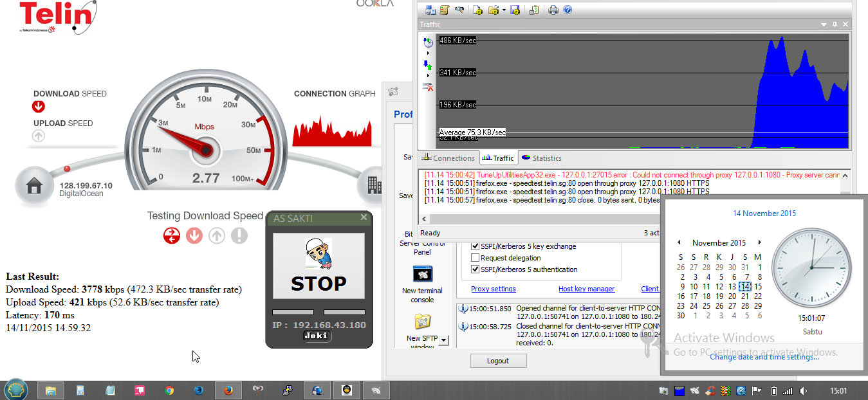The image size is (868, 400).
Task: Click grey upload arrow icon beside UPLOAD SPEED
Action: pyautogui.click(x=39, y=136)
